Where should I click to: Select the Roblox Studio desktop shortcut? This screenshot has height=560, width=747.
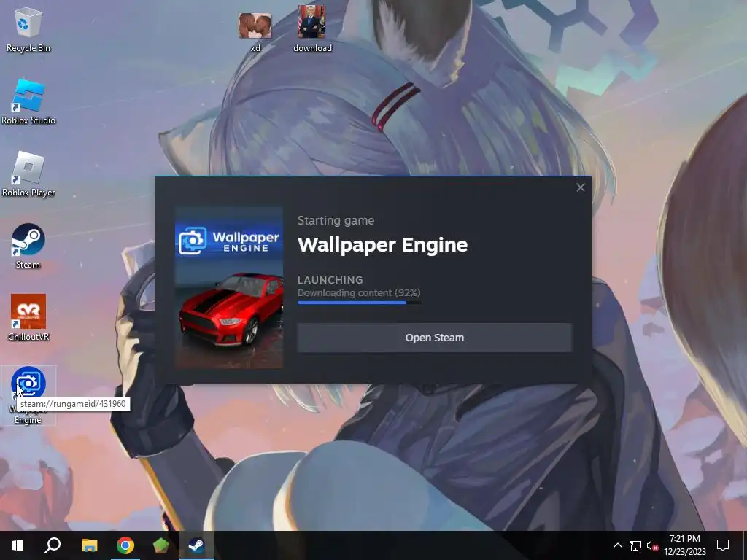pyautogui.click(x=28, y=101)
